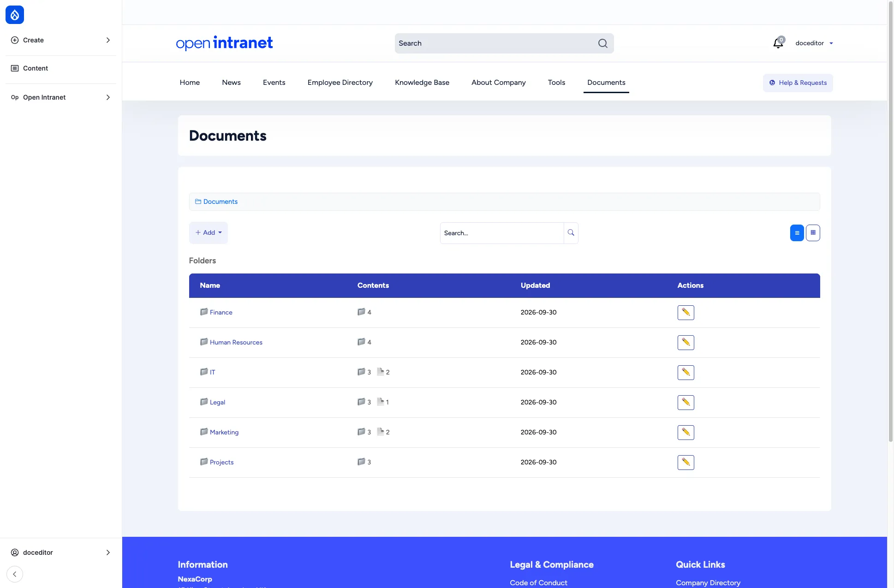
Task: Open the Events navigation item
Action: [274, 83]
